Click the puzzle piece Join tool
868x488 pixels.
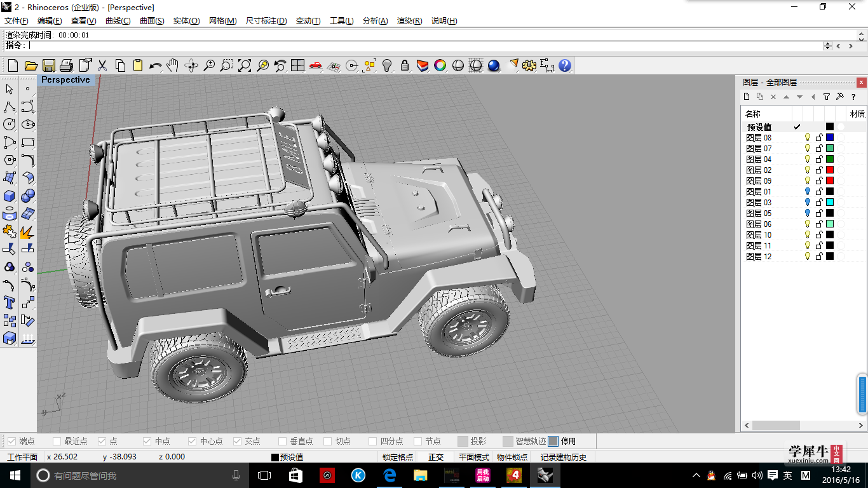pyautogui.click(x=10, y=231)
